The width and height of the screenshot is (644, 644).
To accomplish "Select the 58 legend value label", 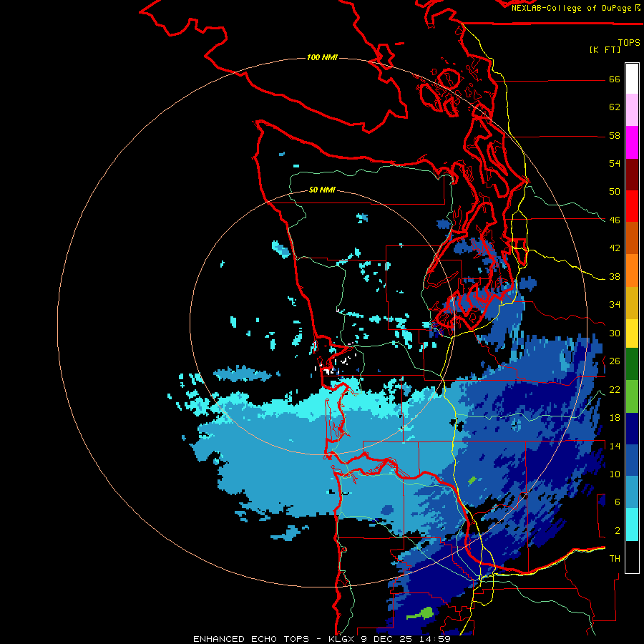I will (x=615, y=135).
